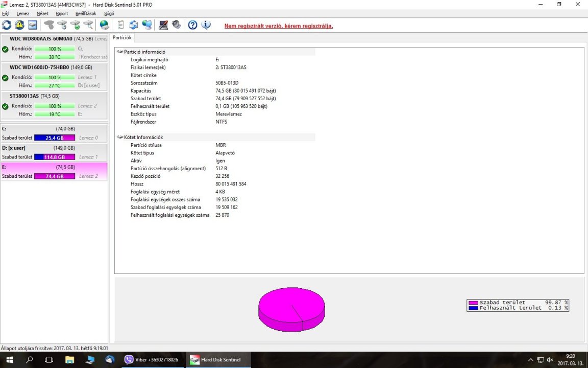Click the Eszköz típus value Merevlemez
The image size is (588, 368).
coord(229,114)
